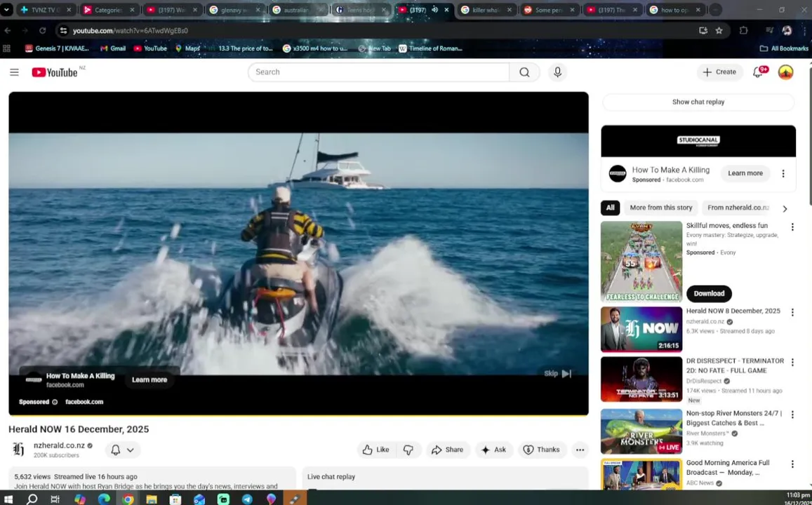Switch to the glenavy Google tab
This screenshot has width=812, height=505.
pyautogui.click(x=234, y=10)
